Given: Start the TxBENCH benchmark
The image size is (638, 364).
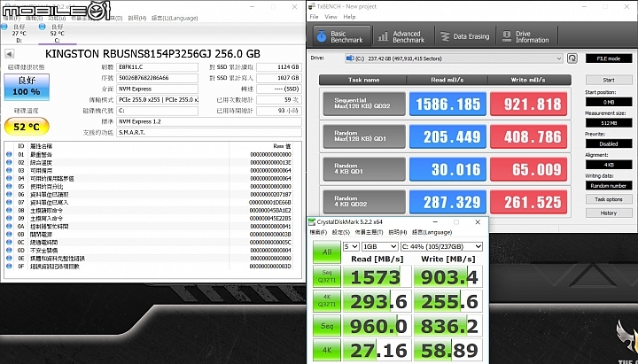Looking at the screenshot, I should coord(609,80).
